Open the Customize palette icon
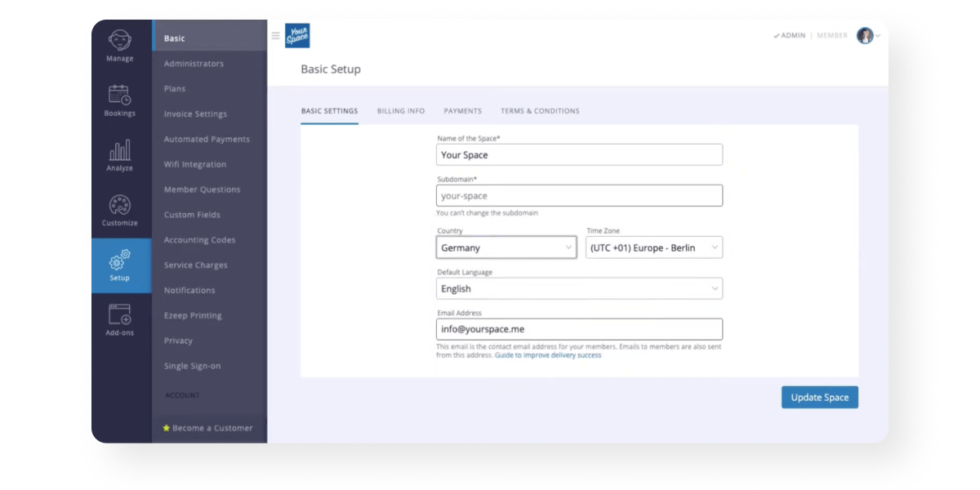Viewport: 980px width, 490px height. 120,205
